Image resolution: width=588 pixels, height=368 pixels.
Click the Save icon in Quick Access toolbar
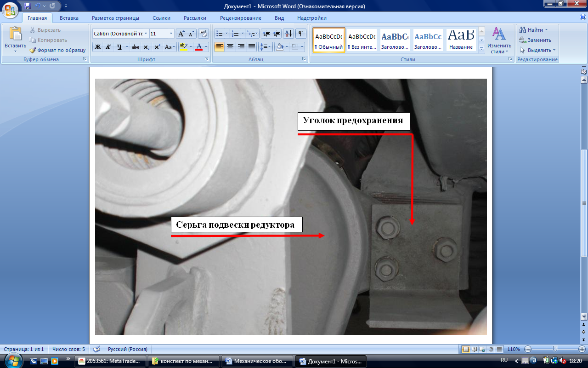coord(28,6)
